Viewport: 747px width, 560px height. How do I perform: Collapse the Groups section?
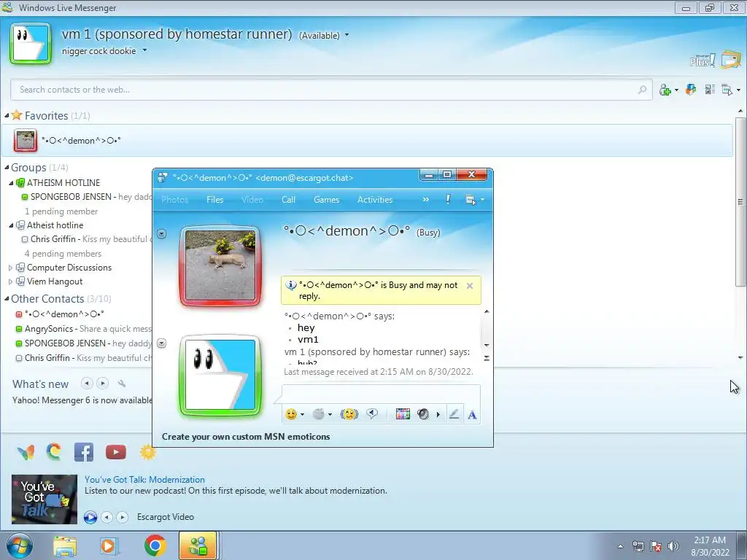point(7,167)
